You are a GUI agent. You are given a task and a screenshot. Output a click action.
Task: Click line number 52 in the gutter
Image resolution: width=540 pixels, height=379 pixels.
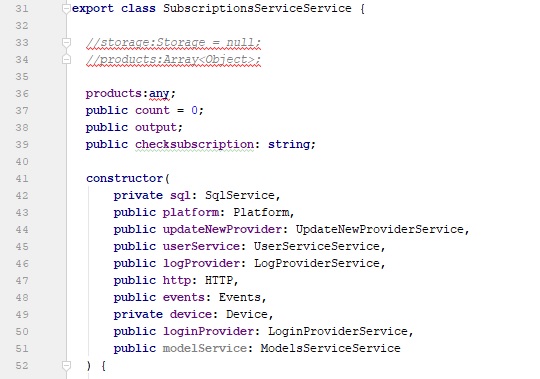coord(22,366)
